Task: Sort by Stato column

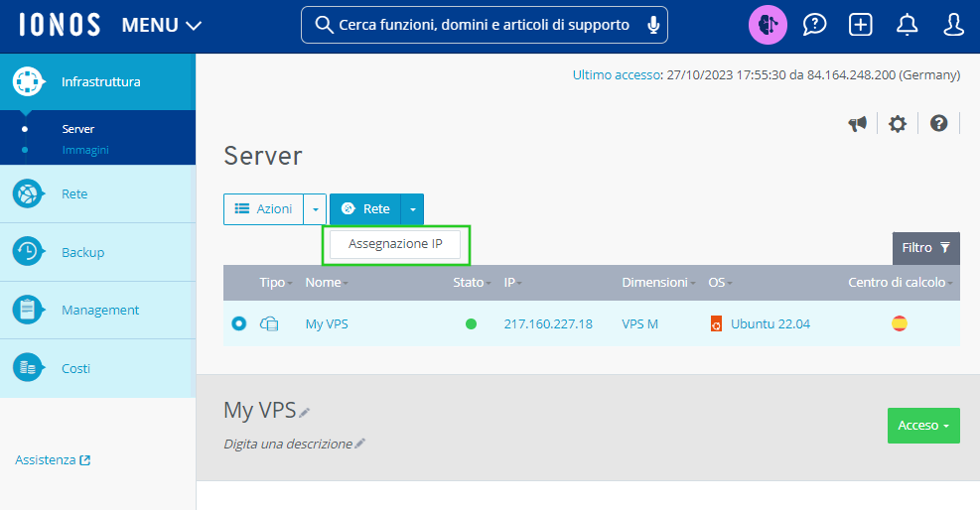Action: (472, 283)
